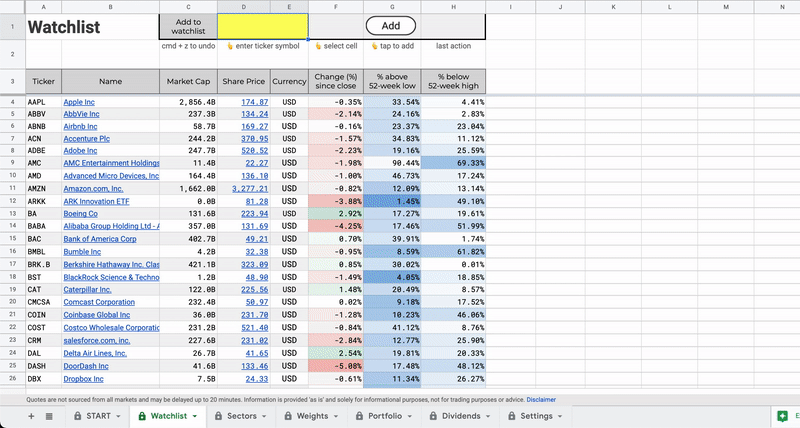The height and width of the screenshot is (428, 800).
Task: Open the Watchlist tab dropdown arrow
Action: (194, 416)
